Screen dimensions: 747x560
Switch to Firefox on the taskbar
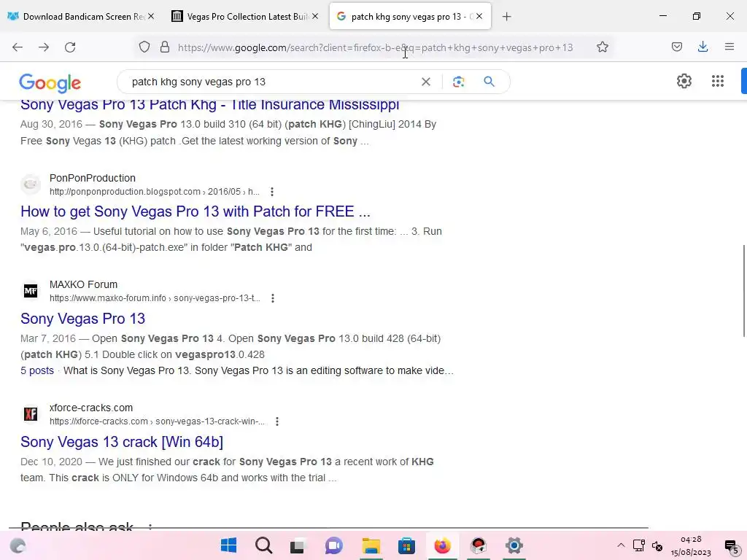click(x=442, y=545)
